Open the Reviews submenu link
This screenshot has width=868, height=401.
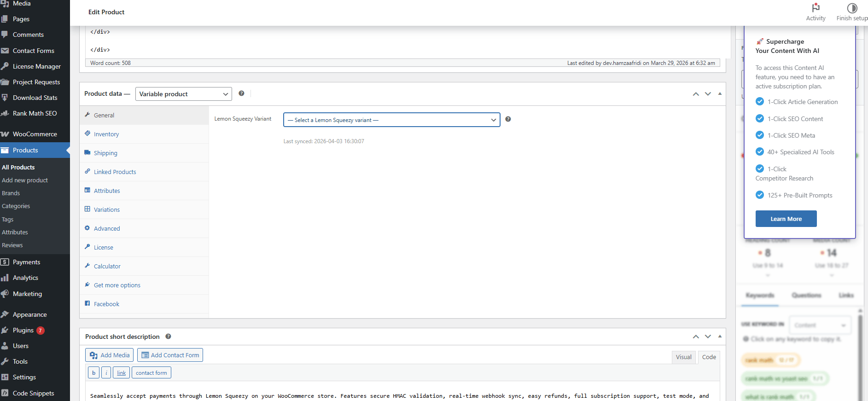(x=12, y=245)
